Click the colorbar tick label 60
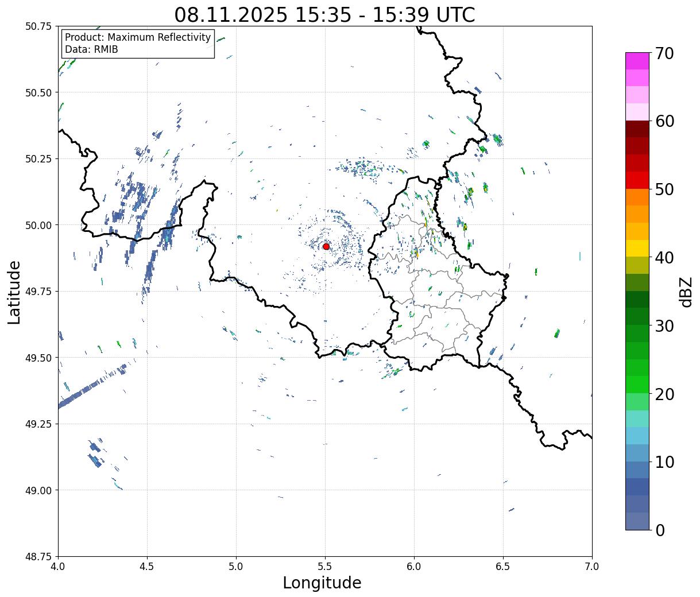Image resolution: width=700 pixels, height=597 pixels. 664,121
